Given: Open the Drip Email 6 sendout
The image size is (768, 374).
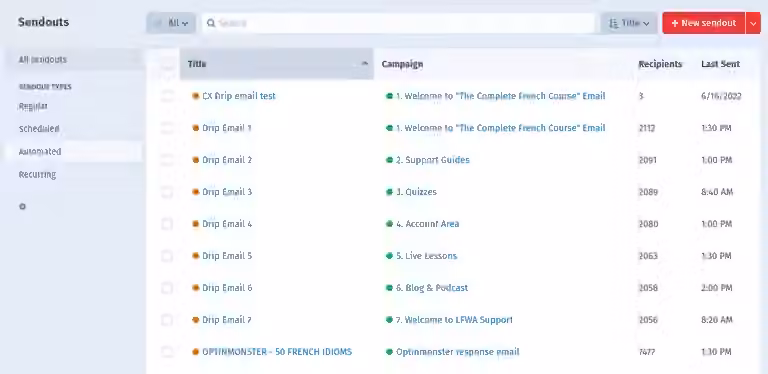Looking at the screenshot, I should point(227,288).
